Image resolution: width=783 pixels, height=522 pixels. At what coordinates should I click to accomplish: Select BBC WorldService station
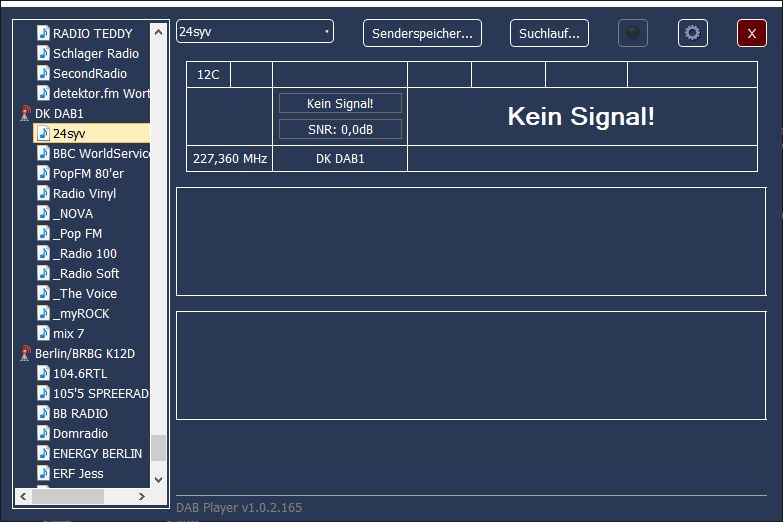click(100, 153)
